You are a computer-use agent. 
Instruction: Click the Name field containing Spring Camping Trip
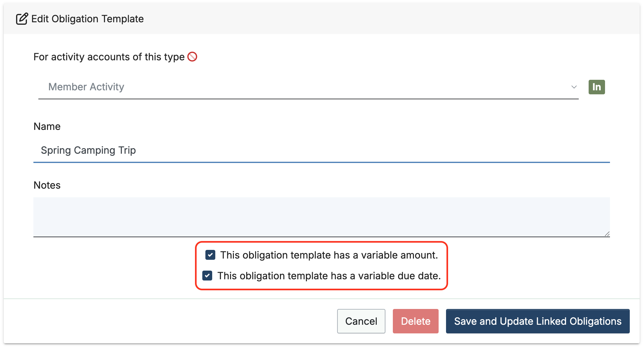coord(321,150)
